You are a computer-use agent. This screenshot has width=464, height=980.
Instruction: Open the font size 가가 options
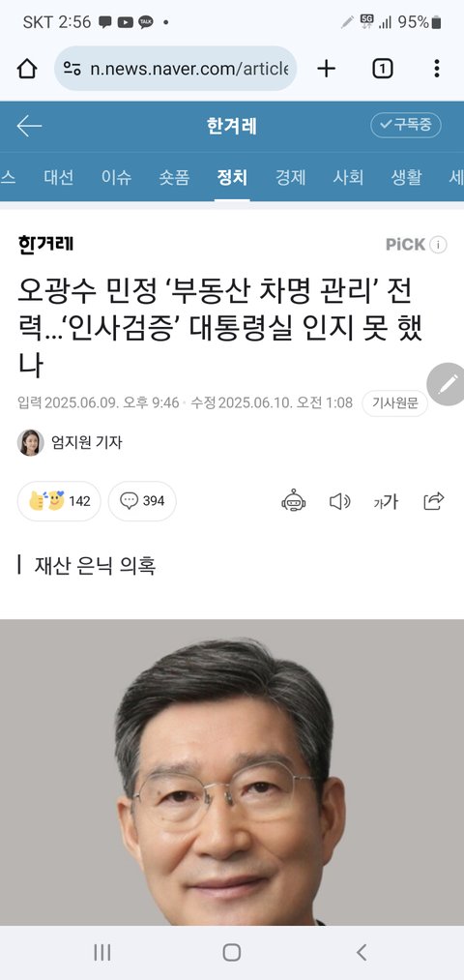click(x=386, y=501)
